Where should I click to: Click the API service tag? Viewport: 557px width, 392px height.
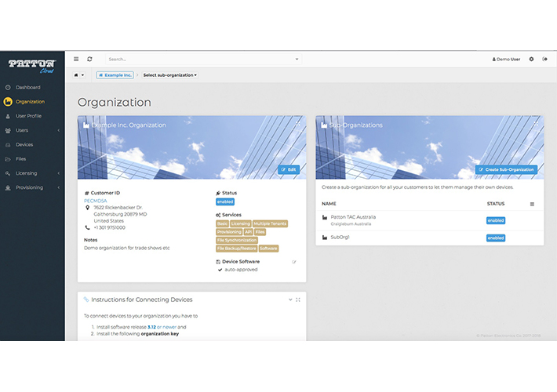[249, 232]
